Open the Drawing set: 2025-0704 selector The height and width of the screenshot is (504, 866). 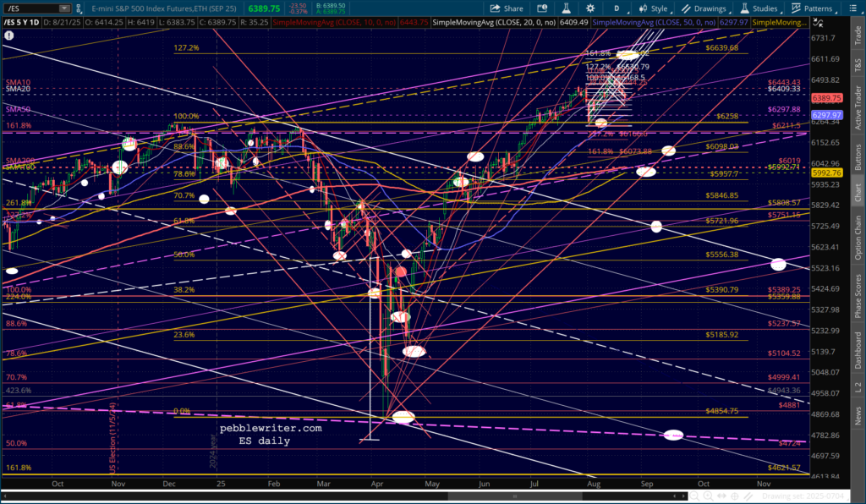point(804,496)
